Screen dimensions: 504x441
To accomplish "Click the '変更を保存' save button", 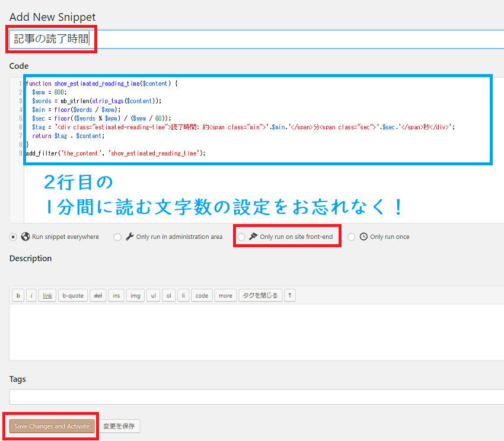I will 119,426.
